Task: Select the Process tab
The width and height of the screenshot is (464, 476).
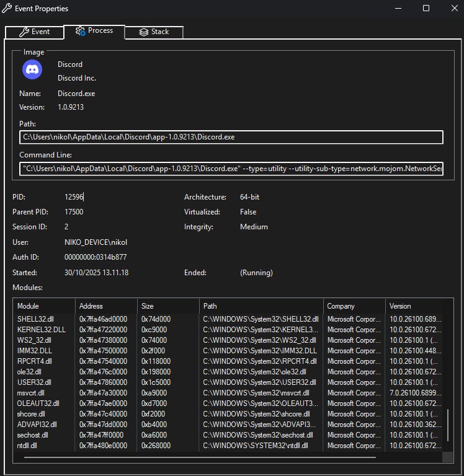Action: coord(94,31)
